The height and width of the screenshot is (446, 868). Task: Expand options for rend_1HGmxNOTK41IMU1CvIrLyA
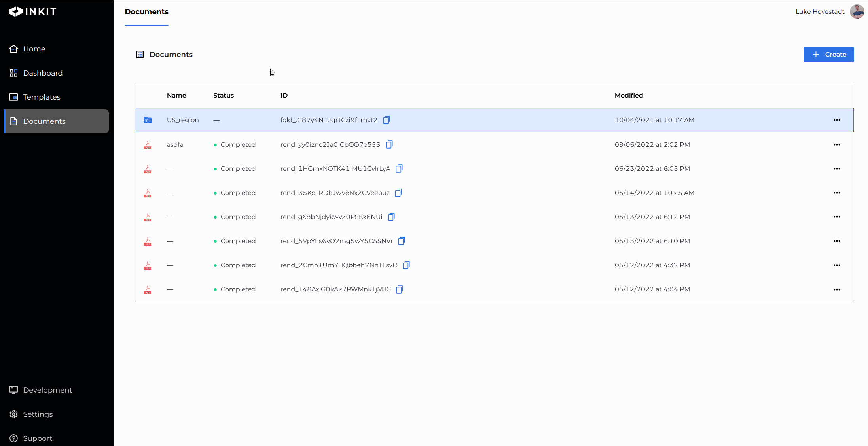pos(837,168)
